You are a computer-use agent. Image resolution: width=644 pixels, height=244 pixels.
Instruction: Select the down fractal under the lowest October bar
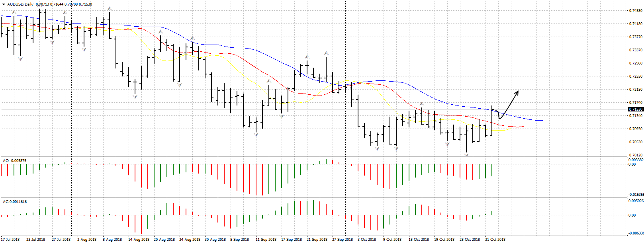(466, 155)
